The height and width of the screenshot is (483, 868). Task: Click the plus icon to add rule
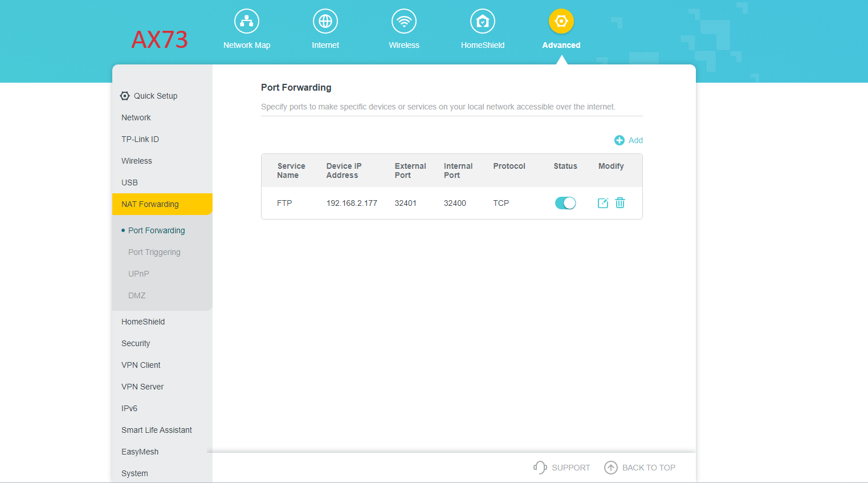point(620,140)
